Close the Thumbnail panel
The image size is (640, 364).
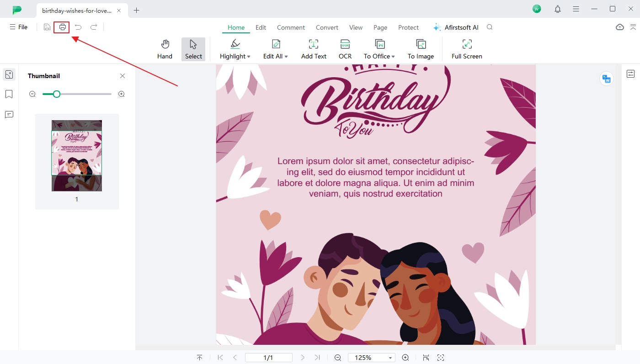tap(123, 76)
